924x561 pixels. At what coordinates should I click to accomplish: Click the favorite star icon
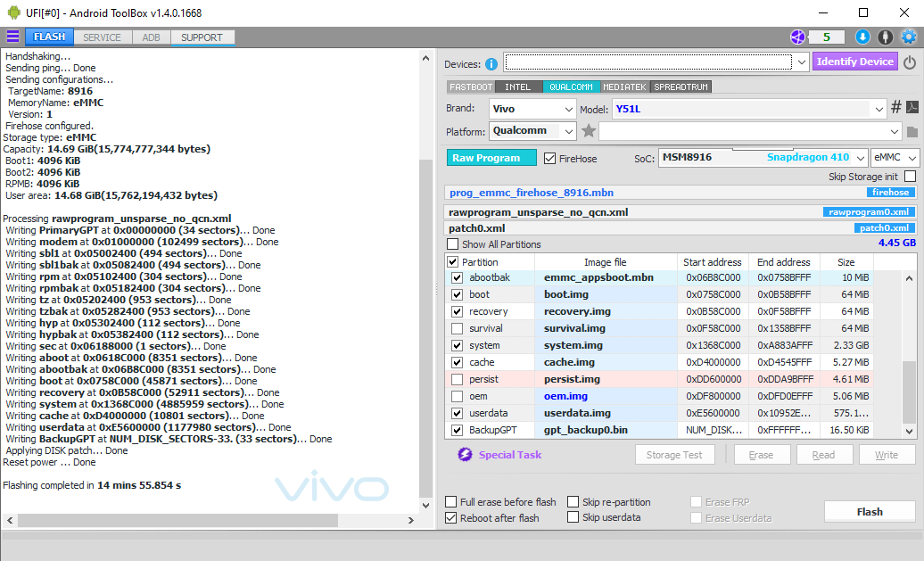tap(588, 130)
